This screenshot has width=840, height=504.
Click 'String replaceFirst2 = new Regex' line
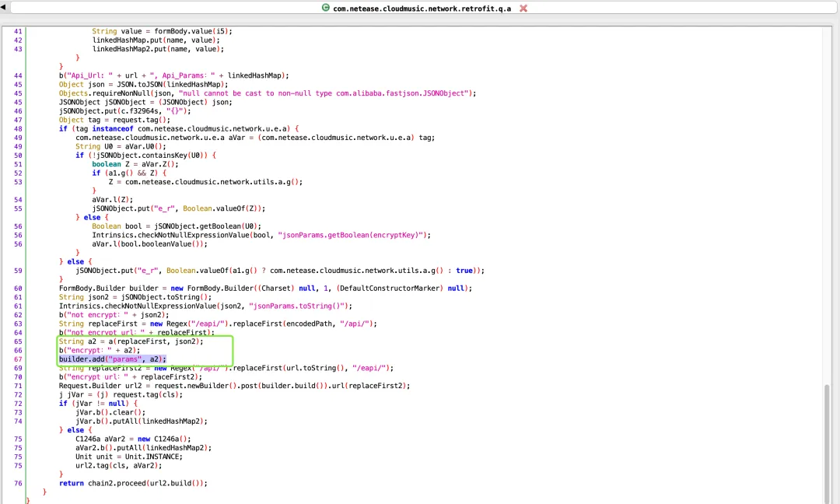point(226,368)
